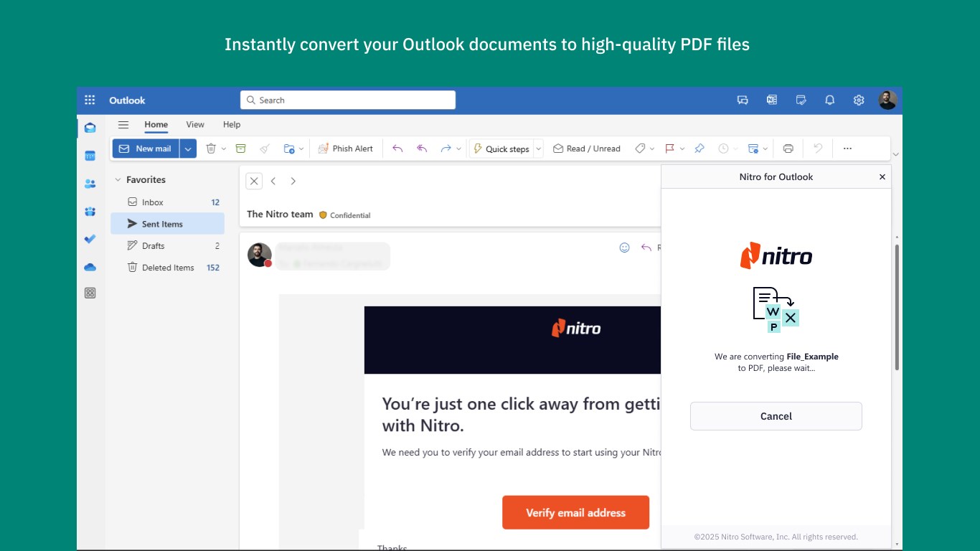Click the Quick steps button

tap(501, 149)
